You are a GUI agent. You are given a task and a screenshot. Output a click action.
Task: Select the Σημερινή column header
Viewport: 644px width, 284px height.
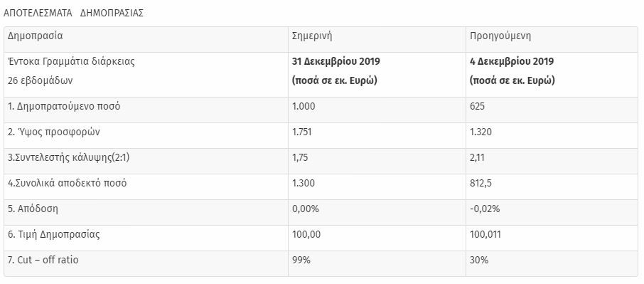coord(312,36)
